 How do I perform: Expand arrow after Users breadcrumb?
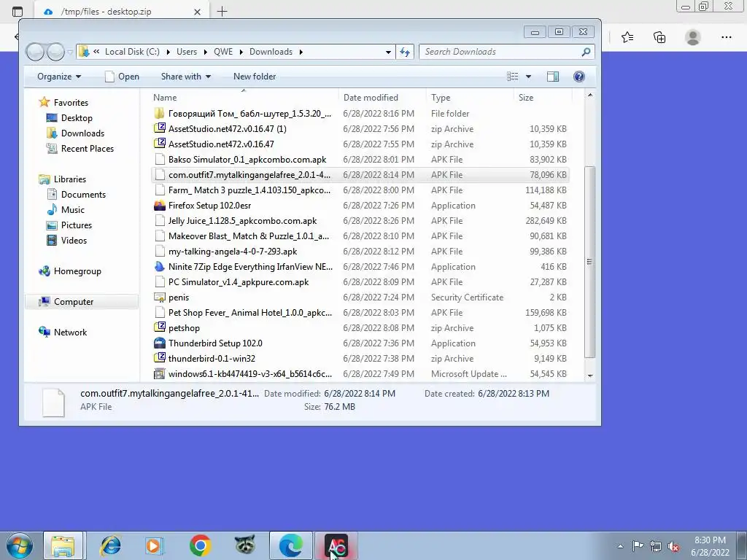(205, 52)
